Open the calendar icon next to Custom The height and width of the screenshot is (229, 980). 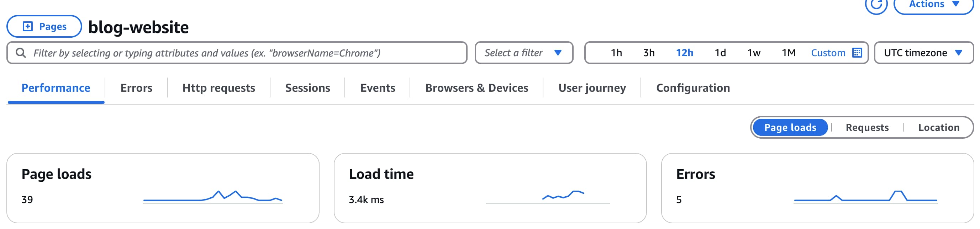point(857,53)
